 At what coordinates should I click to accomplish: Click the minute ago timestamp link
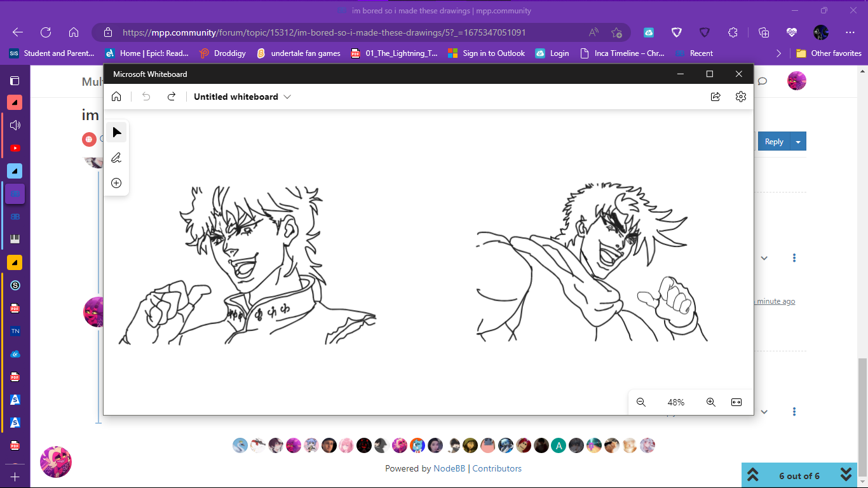(x=775, y=301)
